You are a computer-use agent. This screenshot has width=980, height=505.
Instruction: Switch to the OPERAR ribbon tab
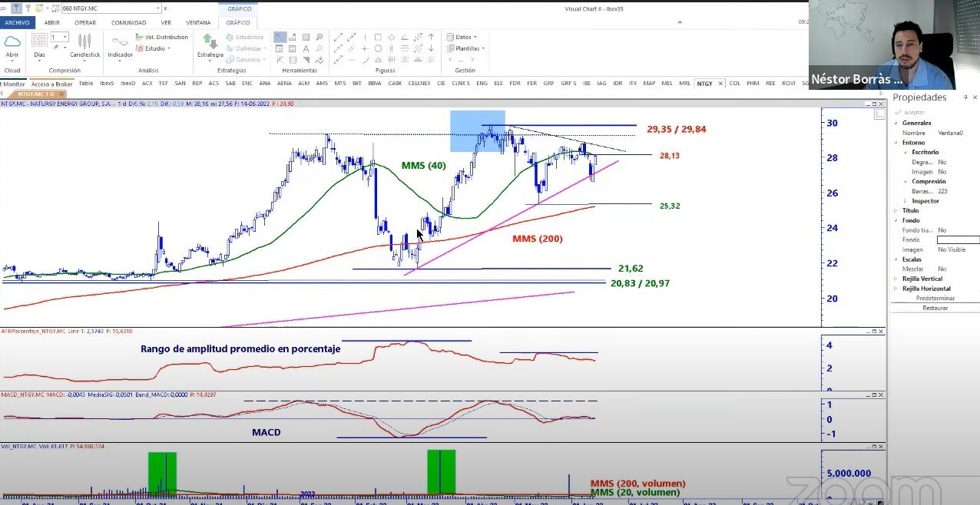pyautogui.click(x=85, y=22)
